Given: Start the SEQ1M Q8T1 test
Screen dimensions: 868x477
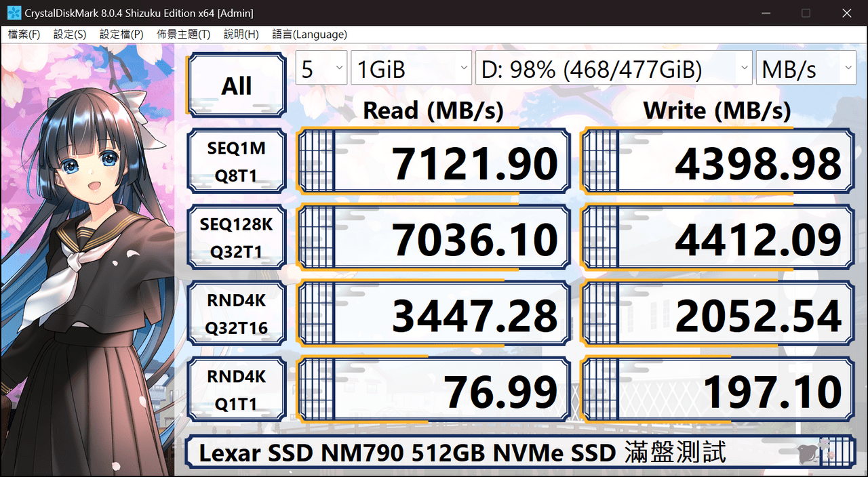Looking at the screenshot, I should click(236, 161).
